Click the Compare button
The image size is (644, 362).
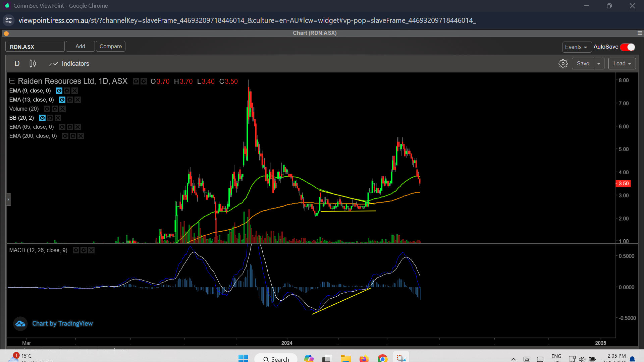tap(111, 46)
